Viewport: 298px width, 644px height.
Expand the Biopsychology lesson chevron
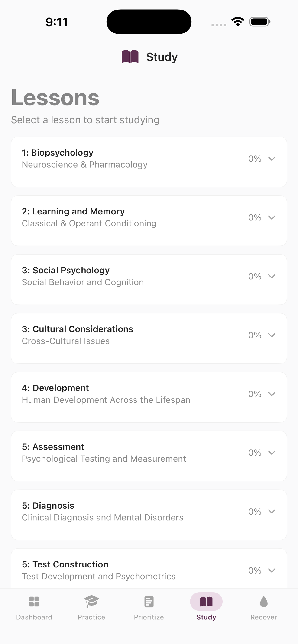[272, 159]
